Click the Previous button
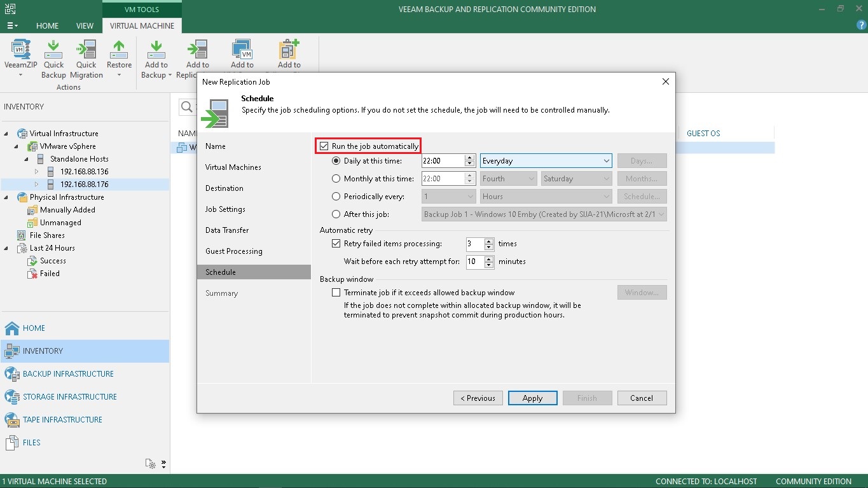868x488 pixels. 478,398
